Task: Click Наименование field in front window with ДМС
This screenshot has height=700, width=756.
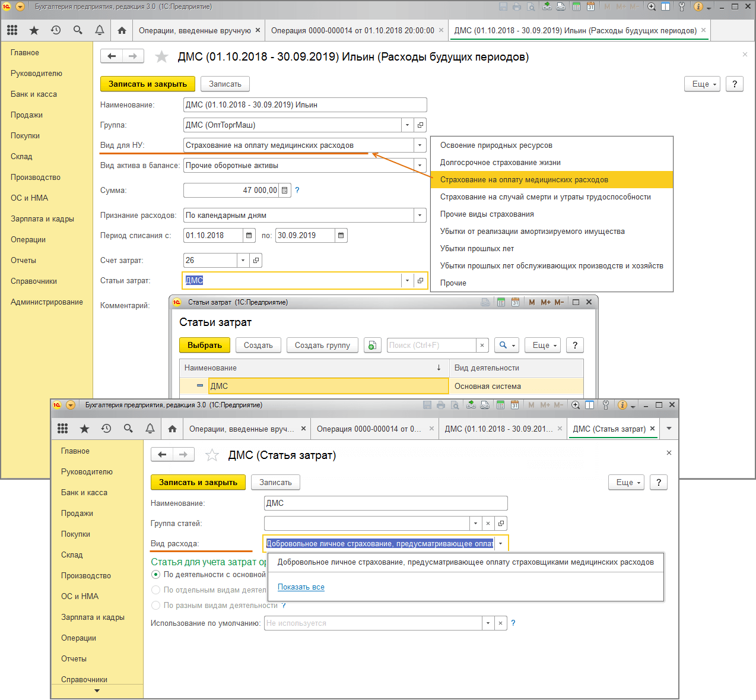Action: click(386, 503)
